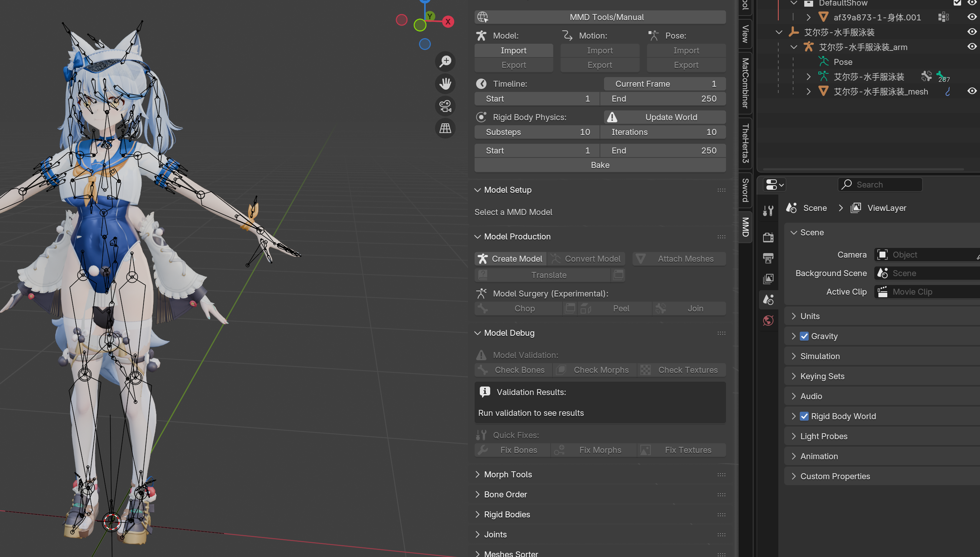This screenshot has width=980, height=557.
Task: Click the zoom view magnifier icon
Action: [445, 61]
